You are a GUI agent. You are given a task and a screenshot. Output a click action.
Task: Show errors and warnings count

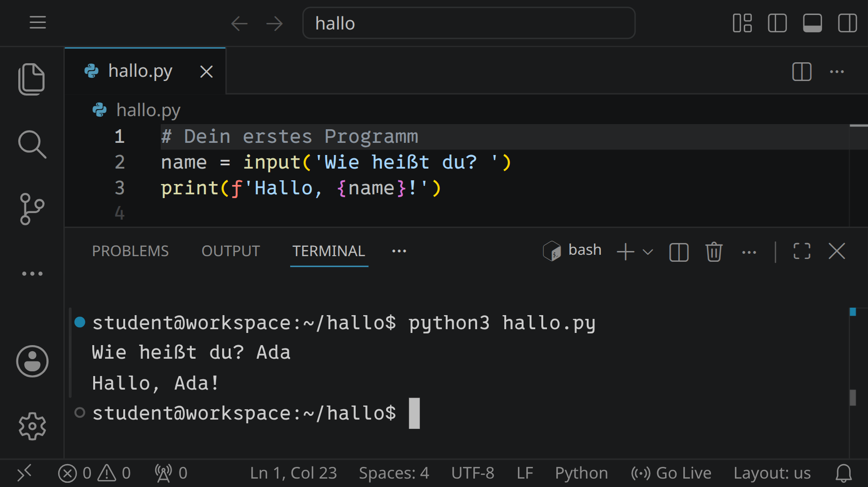[x=94, y=473]
